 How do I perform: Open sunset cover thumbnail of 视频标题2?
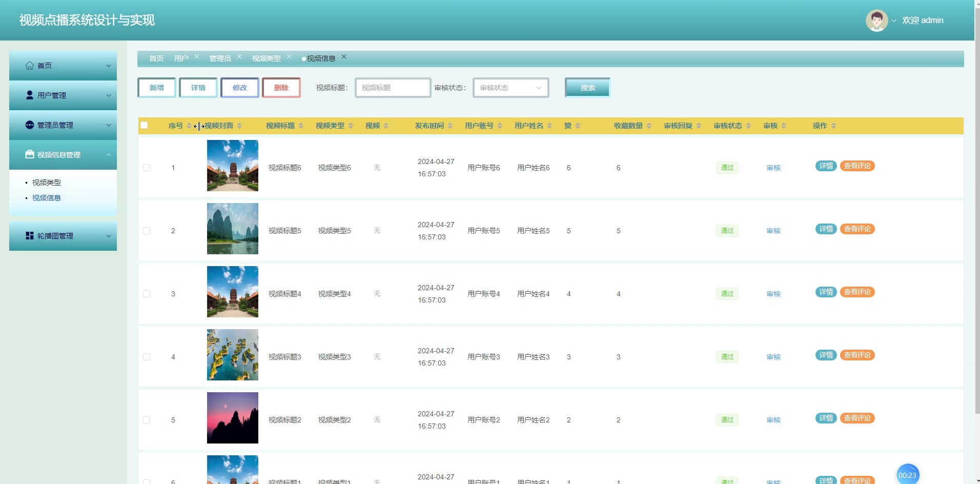(x=233, y=418)
